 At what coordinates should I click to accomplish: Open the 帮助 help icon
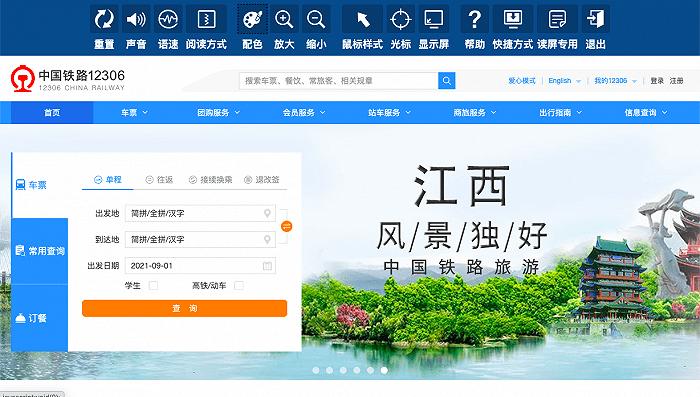pyautogui.click(x=475, y=19)
